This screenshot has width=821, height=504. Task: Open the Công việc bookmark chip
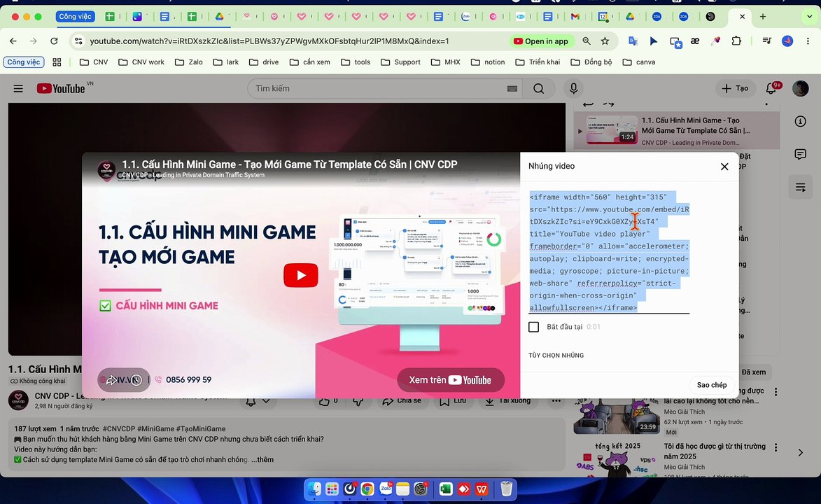(24, 62)
